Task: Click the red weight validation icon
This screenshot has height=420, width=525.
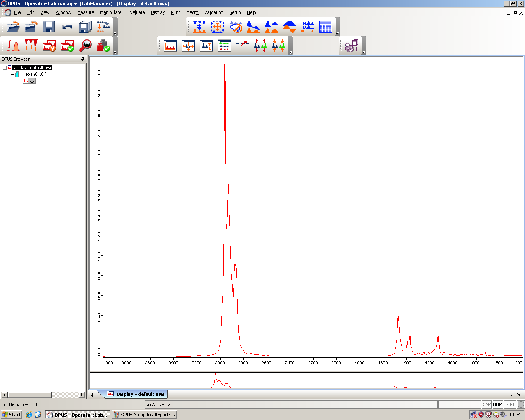Action: [103, 46]
